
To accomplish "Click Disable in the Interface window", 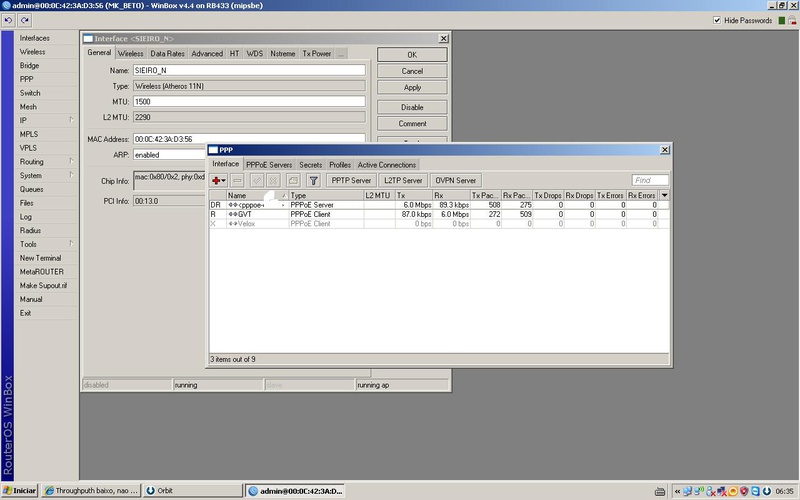I will point(412,108).
